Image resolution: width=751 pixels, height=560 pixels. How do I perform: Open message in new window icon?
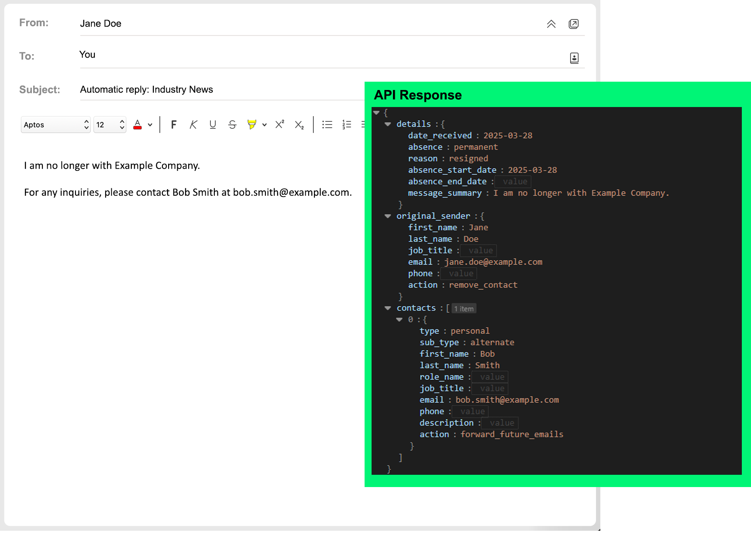pyautogui.click(x=574, y=24)
